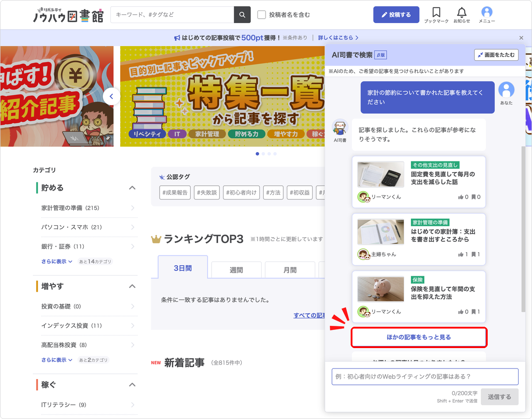The image size is (532, 419).
Task: Click the #初心者向け tag
Action: [x=242, y=193]
